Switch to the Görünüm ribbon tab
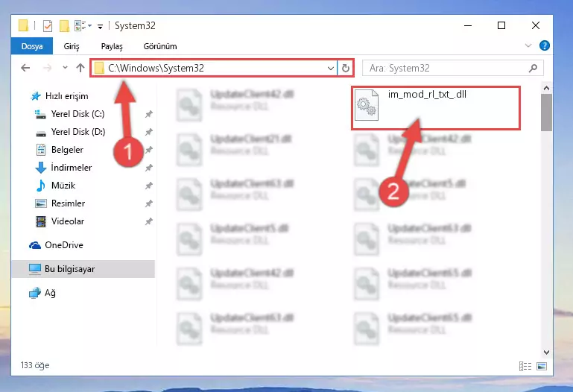The width and height of the screenshot is (573, 392). point(160,46)
